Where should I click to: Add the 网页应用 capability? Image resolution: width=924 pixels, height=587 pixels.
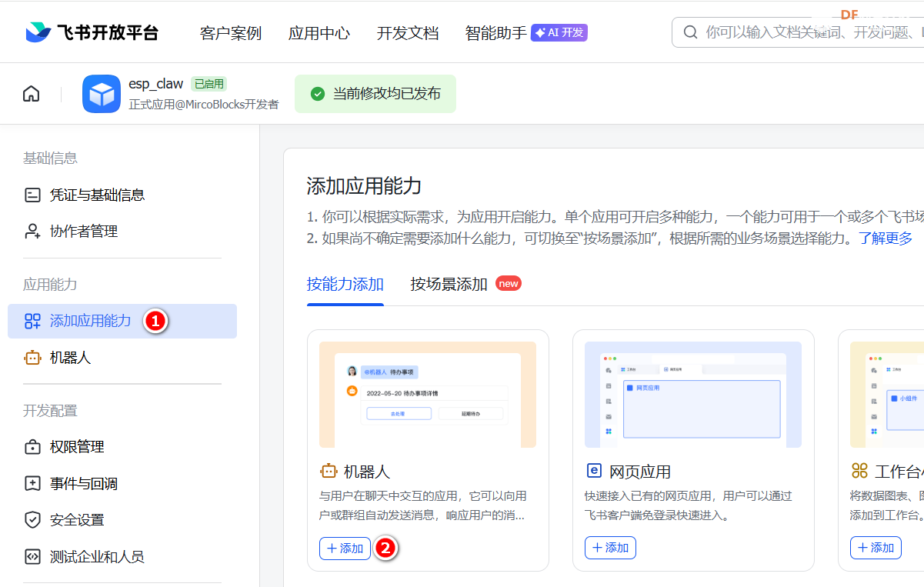[x=610, y=548]
